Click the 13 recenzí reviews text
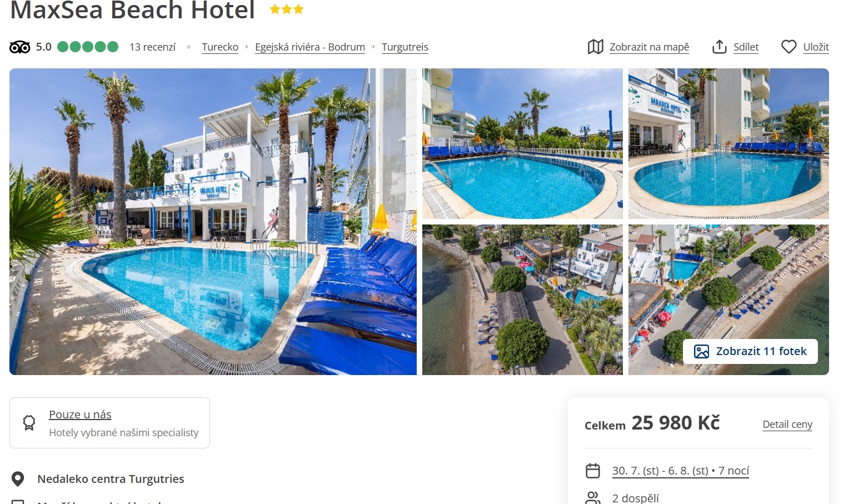Screen dimensions: 854x504 pos(152,47)
